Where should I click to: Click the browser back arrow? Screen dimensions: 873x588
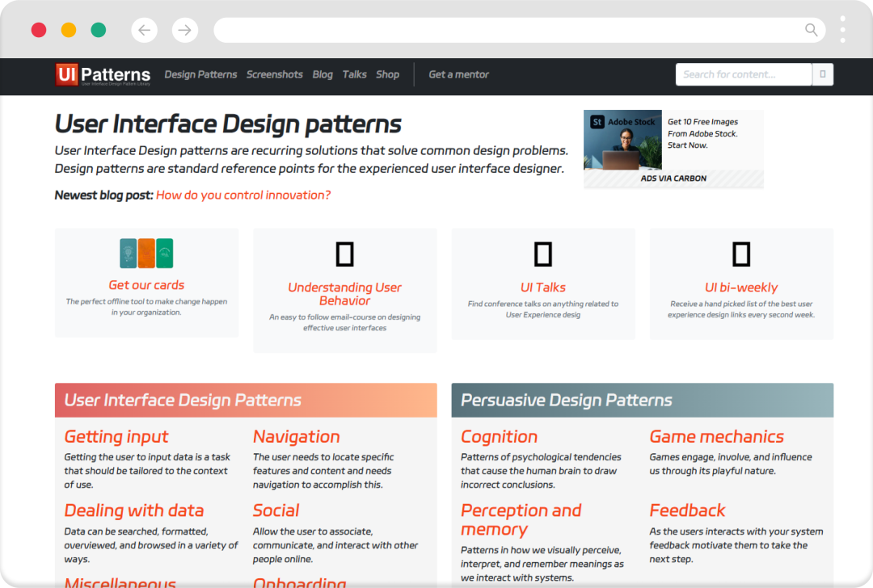coord(144,31)
